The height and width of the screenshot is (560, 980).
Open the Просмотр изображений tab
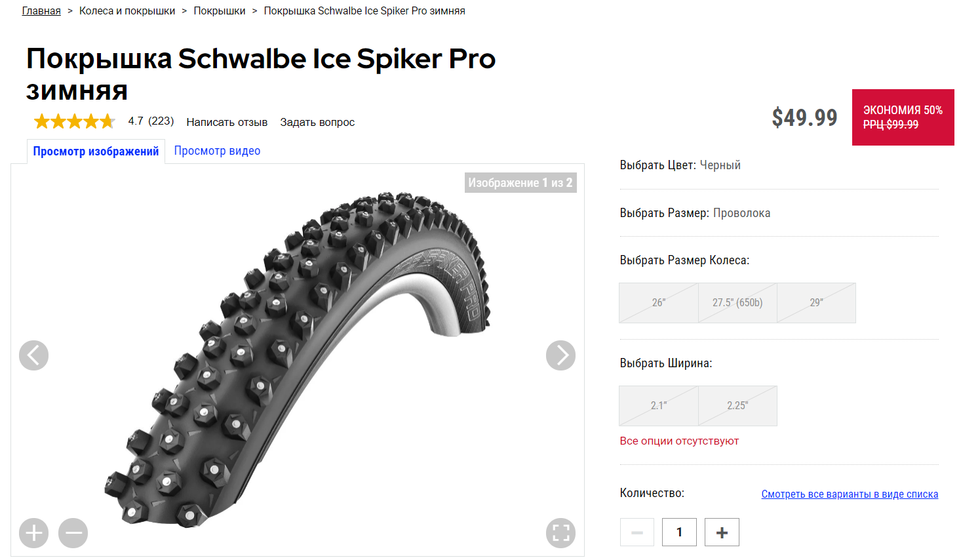pyautogui.click(x=96, y=151)
